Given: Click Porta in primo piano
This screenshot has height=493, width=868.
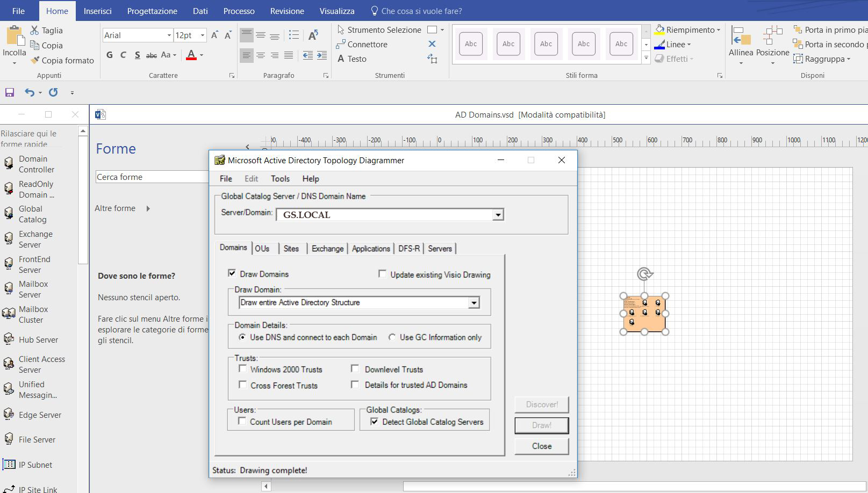Looking at the screenshot, I should coord(830,30).
